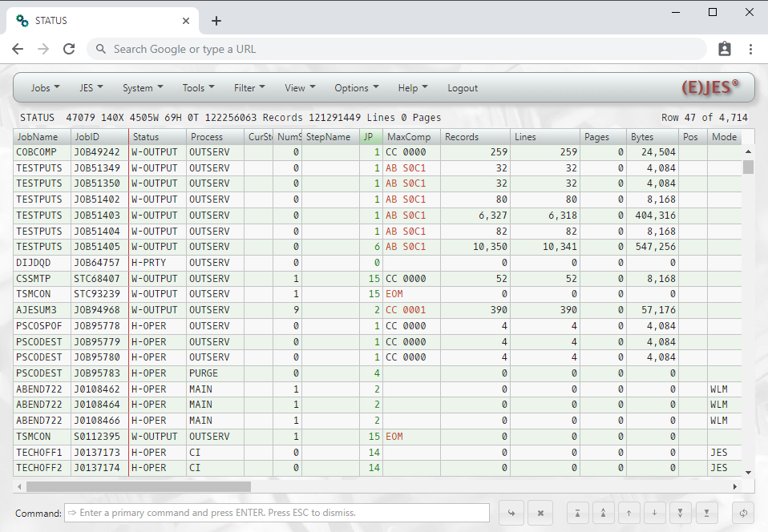Click the Logout button

tap(463, 88)
